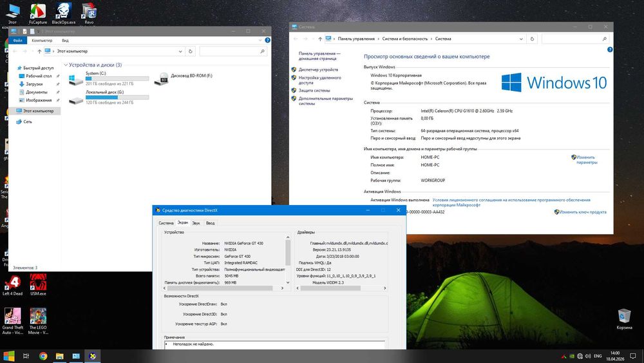
Task: Open Revo uninstaller desktop icon
Action: (89, 14)
